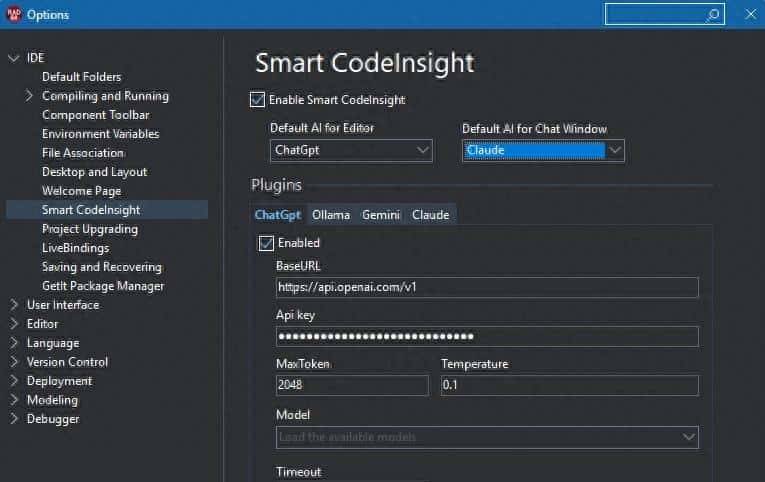Switch to the Claude plugin tab
Image resolution: width=765 pixels, height=482 pixels.
point(430,215)
